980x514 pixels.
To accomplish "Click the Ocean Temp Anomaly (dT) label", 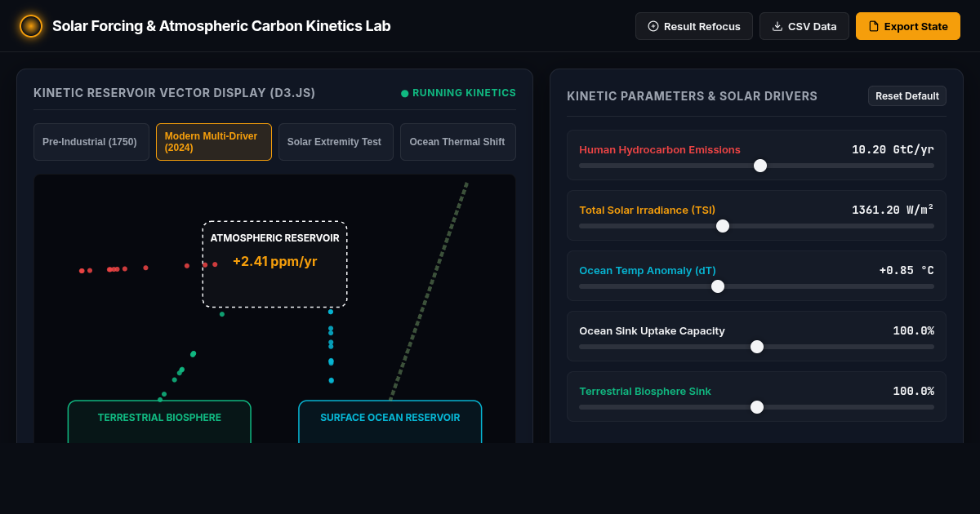I will point(648,270).
